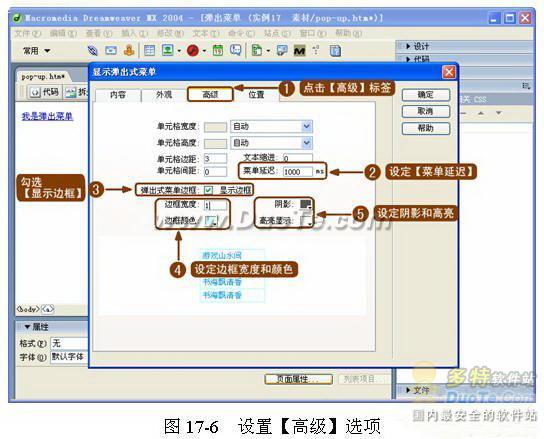Switch to the 外观 tab
The width and height of the screenshot is (544, 439).
pos(164,95)
